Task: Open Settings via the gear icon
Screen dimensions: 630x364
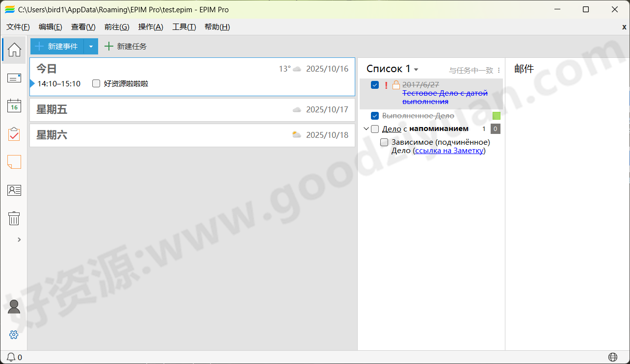Action: [14, 335]
